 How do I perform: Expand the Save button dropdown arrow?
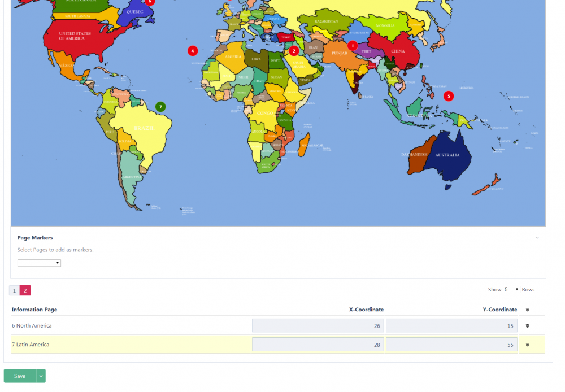coord(41,376)
